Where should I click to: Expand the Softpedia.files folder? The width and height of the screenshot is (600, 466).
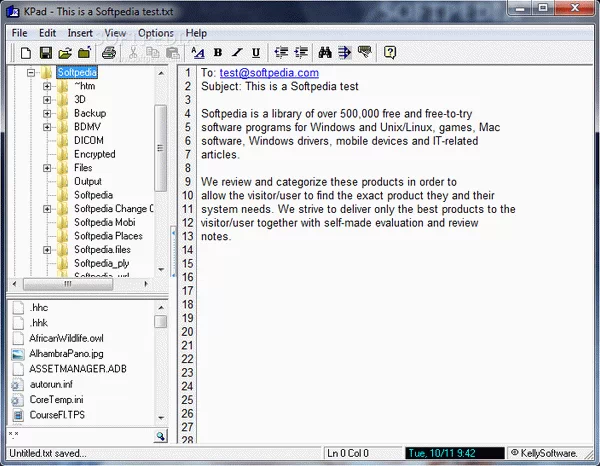point(47,250)
